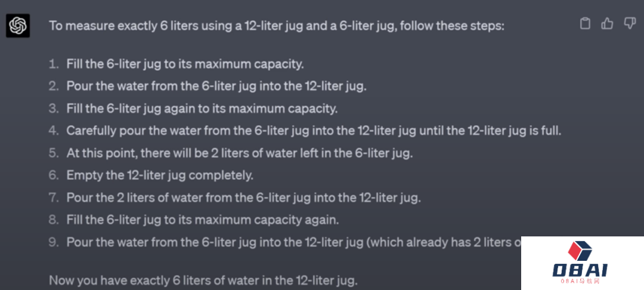This screenshot has height=290, width=644.
Task: Click the '9.' list number marker
Action: [x=54, y=242]
